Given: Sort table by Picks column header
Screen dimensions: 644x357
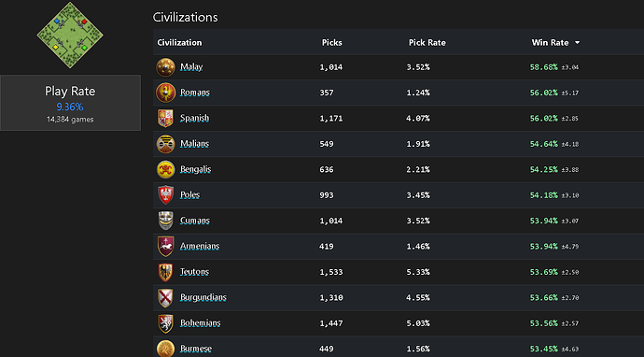Looking at the screenshot, I should pyautogui.click(x=332, y=42).
